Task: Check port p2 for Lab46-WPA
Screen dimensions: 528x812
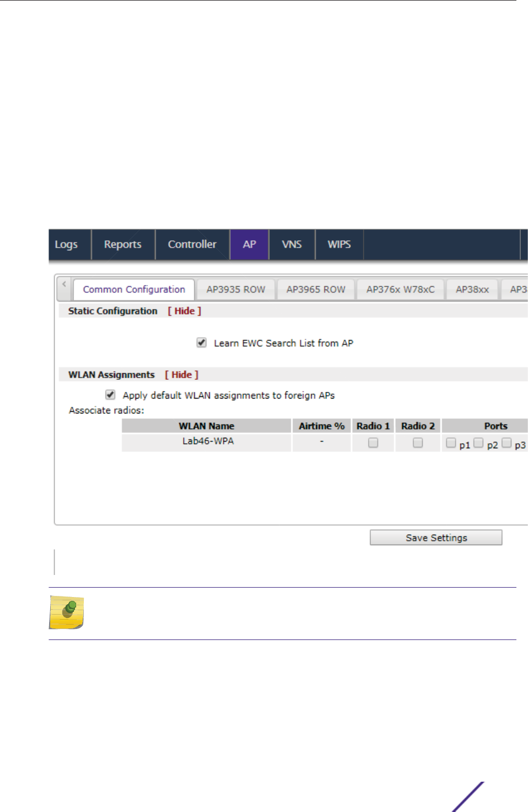Action: pyautogui.click(x=478, y=442)
